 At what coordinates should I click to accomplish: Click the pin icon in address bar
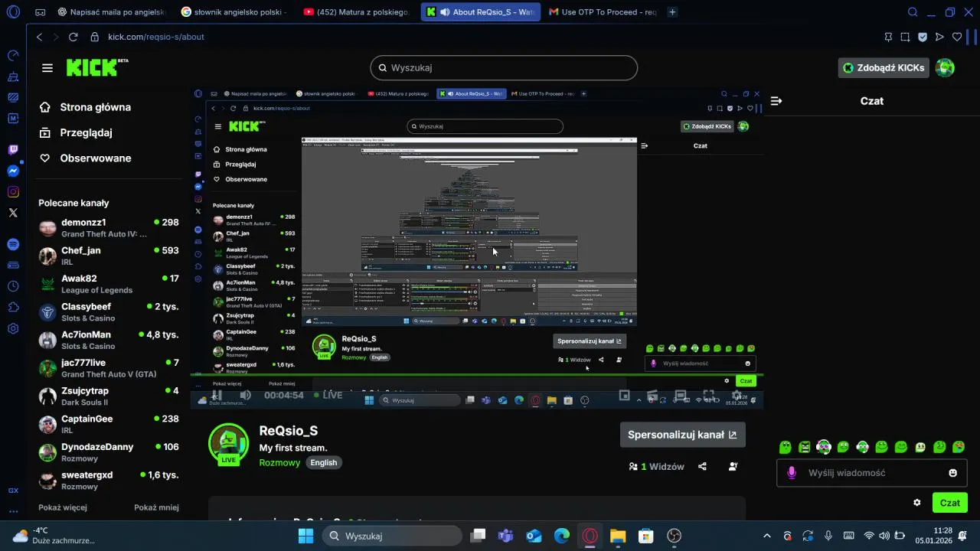888,37
